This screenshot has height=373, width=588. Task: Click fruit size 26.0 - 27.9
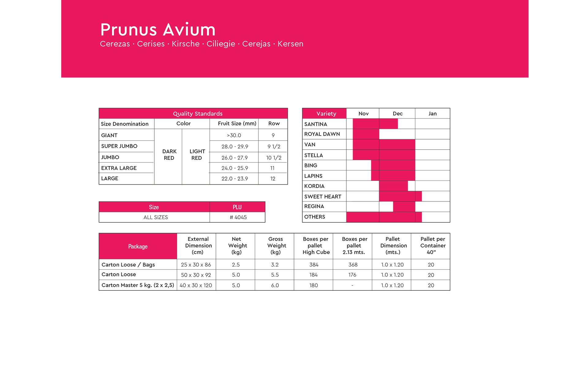[x=235, y=158]
